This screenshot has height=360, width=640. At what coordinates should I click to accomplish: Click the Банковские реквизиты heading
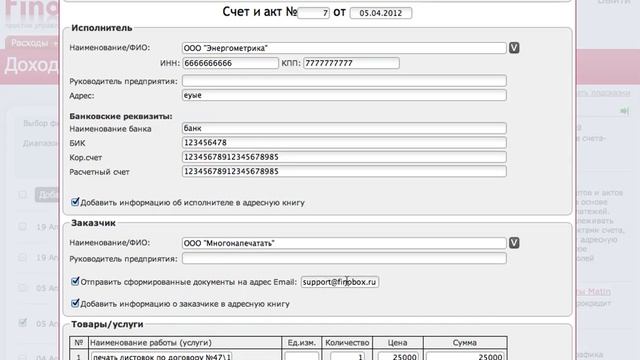click(x=121, y=116)
